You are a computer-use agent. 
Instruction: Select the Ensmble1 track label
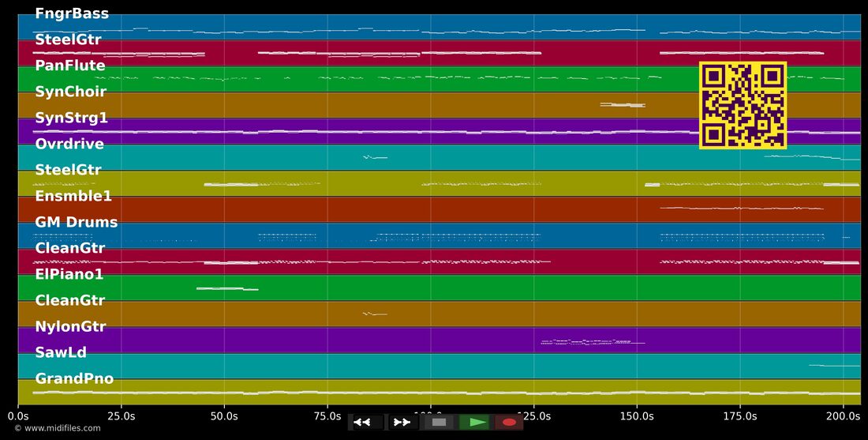[73, 196]
